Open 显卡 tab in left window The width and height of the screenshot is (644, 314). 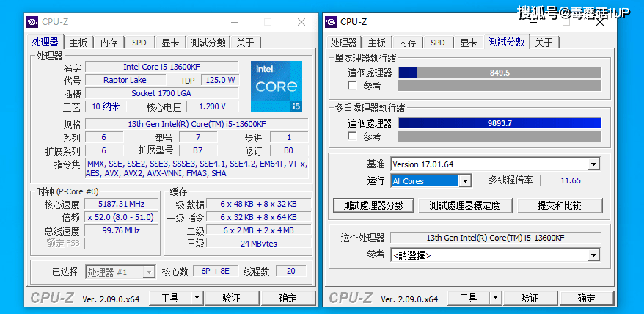point(170,43)
